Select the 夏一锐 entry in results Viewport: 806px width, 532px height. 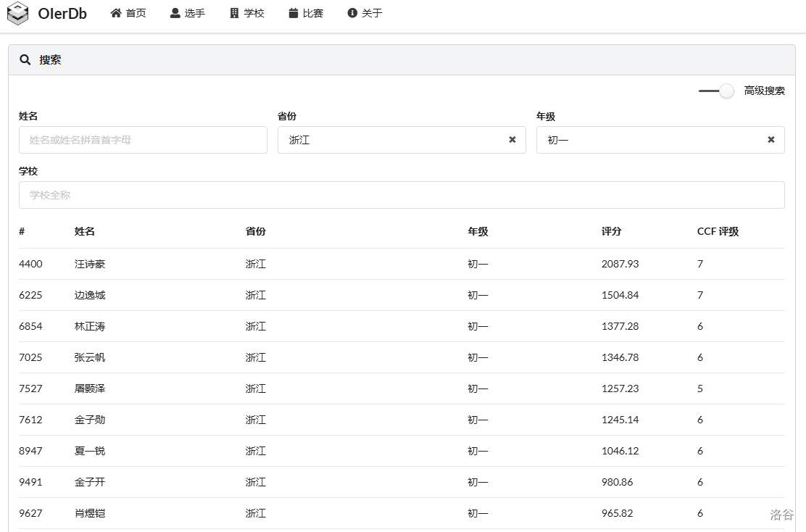pyautogui.click(x=90, y=451)
